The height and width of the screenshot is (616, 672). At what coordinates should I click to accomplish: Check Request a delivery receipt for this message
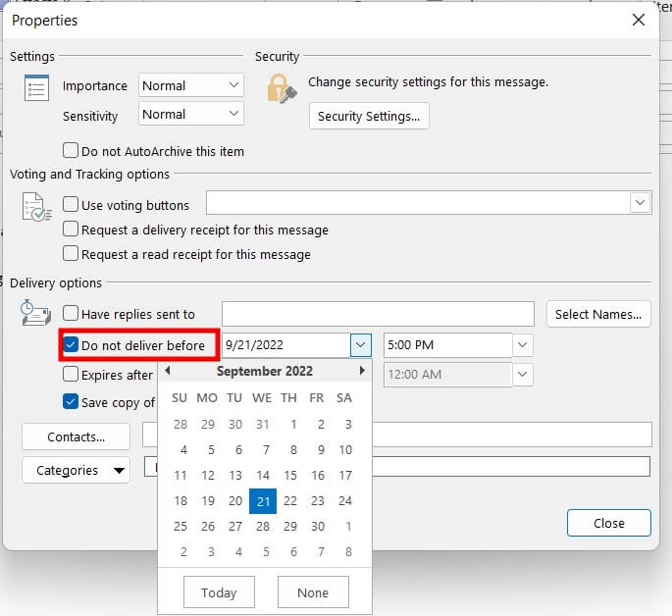tap(71, 230)
